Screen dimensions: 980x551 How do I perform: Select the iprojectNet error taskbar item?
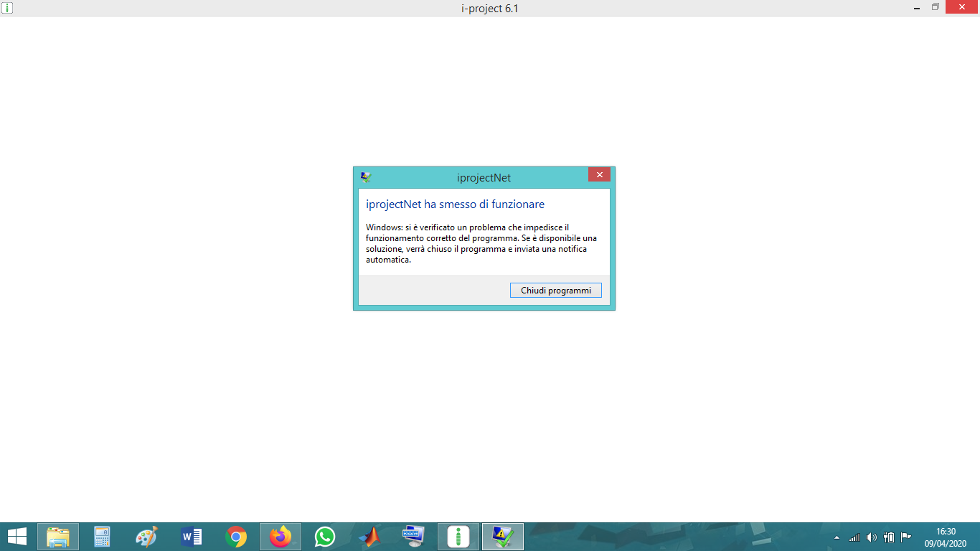tap(503, 537)
